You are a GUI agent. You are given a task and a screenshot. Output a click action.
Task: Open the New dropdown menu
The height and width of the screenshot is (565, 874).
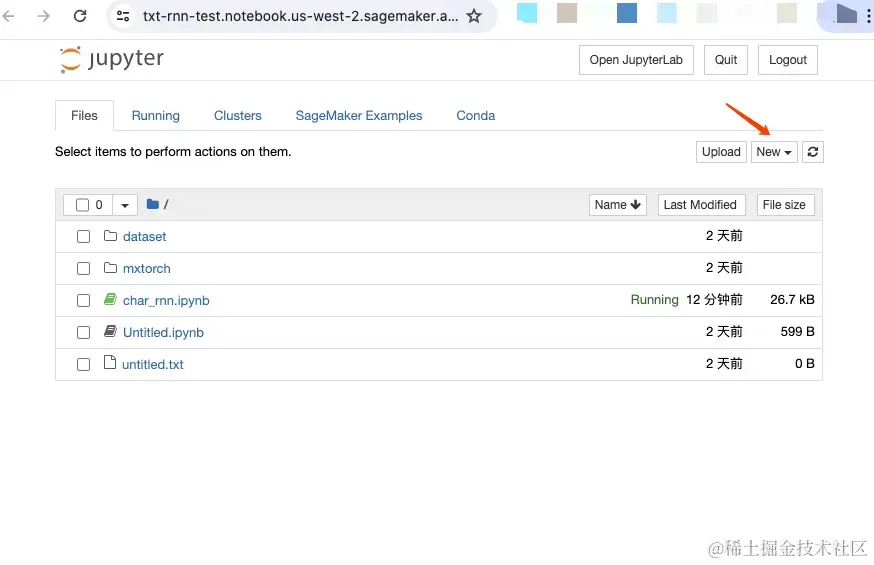(774, 152)
